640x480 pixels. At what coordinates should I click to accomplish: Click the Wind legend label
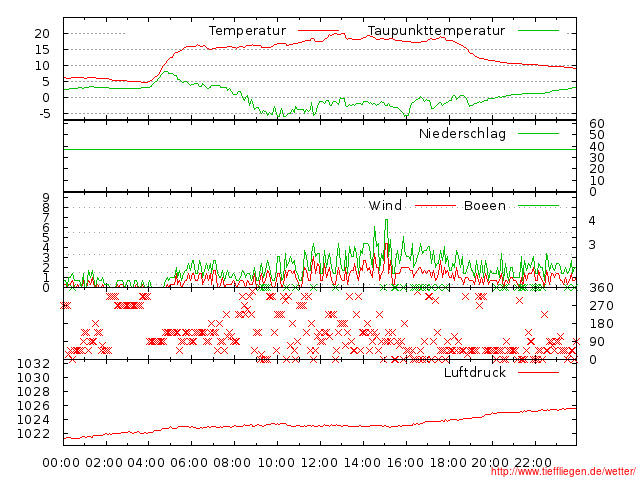385,206
